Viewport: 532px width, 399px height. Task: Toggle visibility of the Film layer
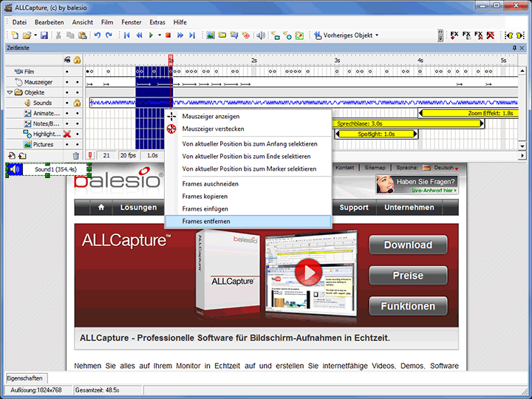[67, 72]
